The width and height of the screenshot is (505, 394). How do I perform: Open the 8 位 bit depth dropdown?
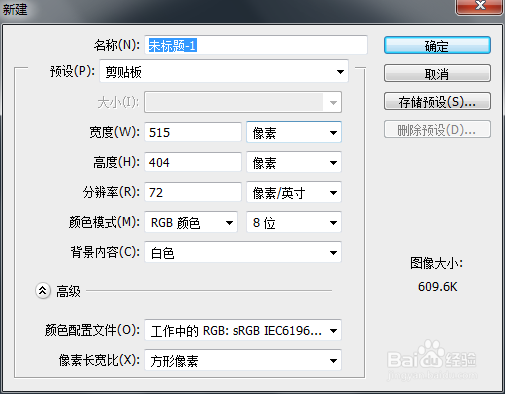click(x=294, y=222)
